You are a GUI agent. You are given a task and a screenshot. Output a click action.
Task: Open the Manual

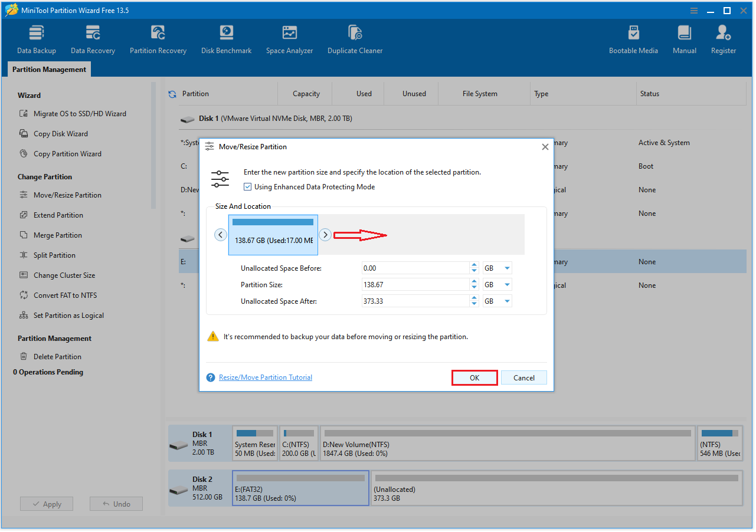click(684, 38)
